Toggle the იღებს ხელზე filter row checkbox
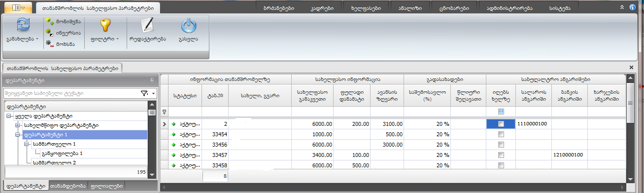The image size is (644, 193). point(501,112)
